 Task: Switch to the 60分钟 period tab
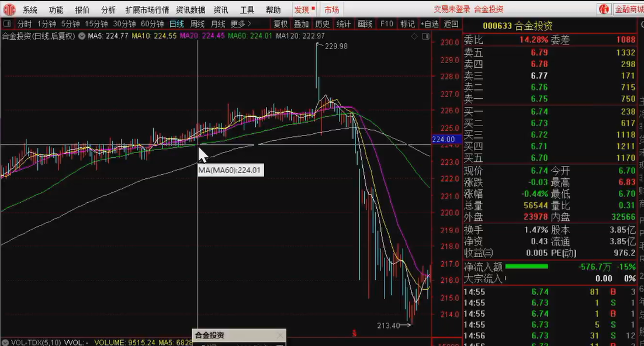pos(153,24)
